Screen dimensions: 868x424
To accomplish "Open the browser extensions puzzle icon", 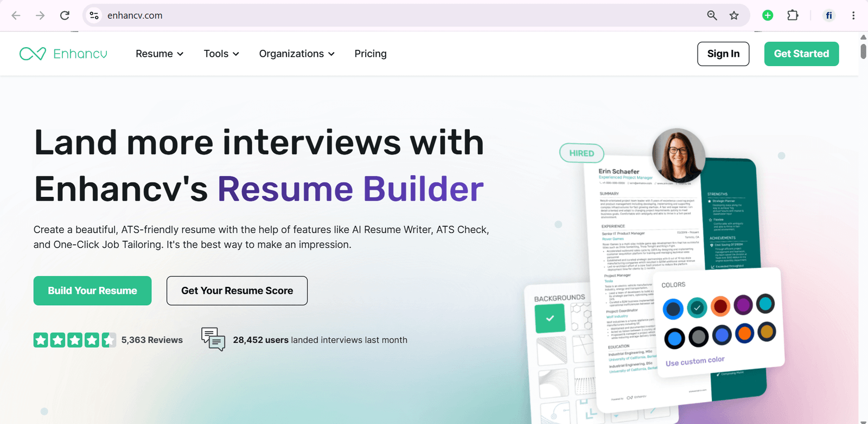I will (x=793, y=15).
